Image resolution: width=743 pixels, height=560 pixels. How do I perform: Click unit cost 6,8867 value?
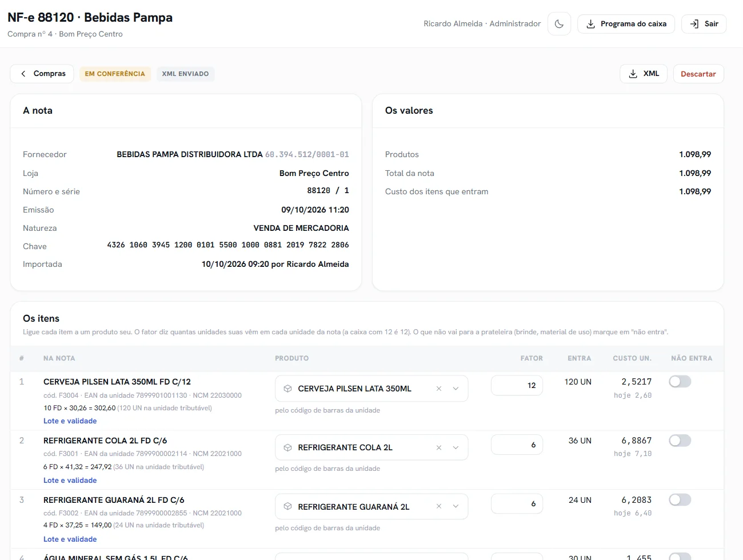pos(637,441)
